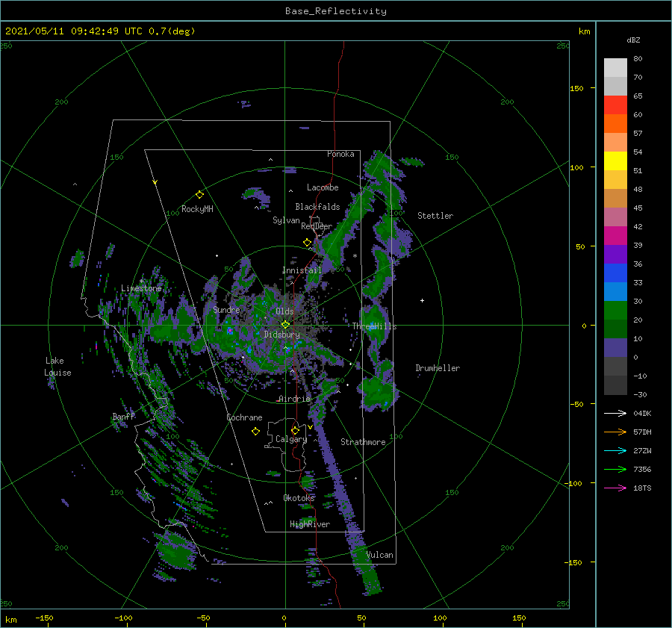Image resolution: width=672 pixels, height=628 pixels.
Task: Click the white plus marker north of Drumheller
Action: point(422,300)
